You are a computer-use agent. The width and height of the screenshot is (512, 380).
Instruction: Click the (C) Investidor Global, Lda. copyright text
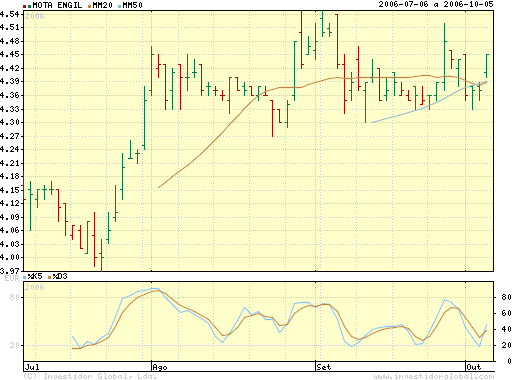point(90,376)
